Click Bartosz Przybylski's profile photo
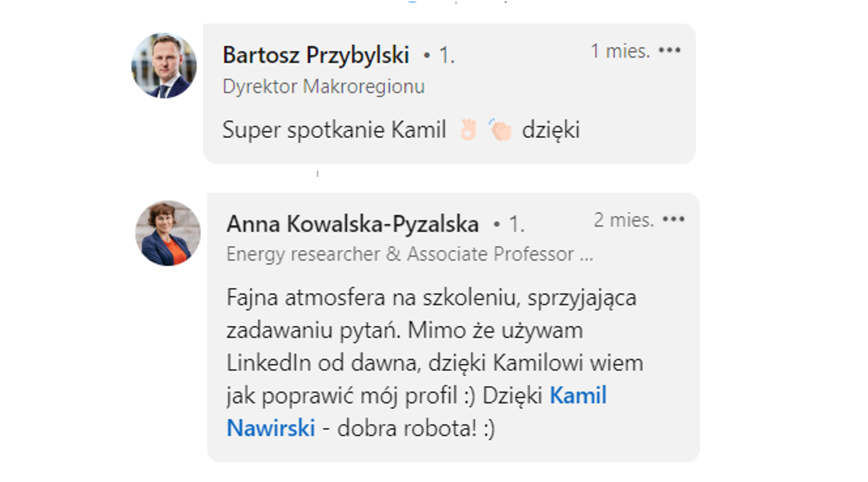The height and width of the screenshot is (482, 868). (164, 65)
